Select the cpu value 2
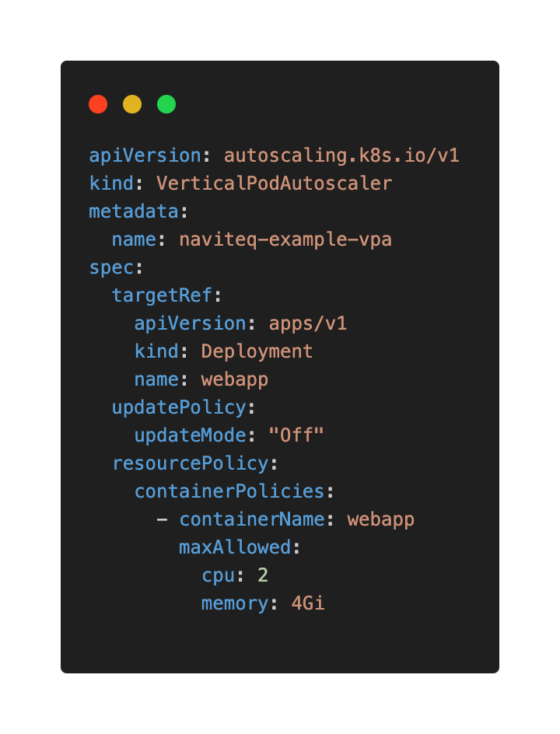Image resolution: width=560 pixels, height=734 pixels. pos(263,575)
